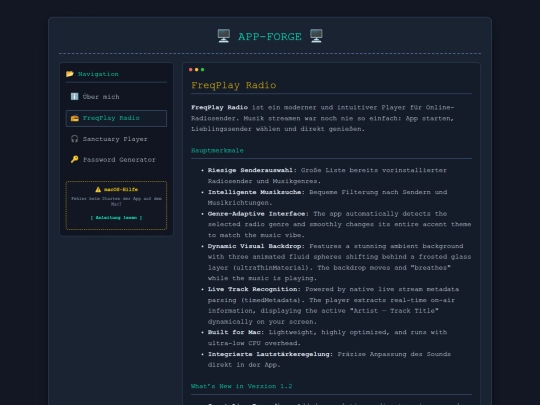
Task: Click the FreqPlay Radio page heading
Action: click(x=234, y=85)
